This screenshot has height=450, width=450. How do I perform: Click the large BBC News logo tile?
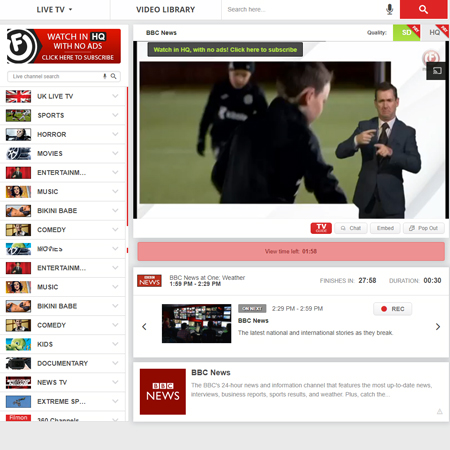(163, 392)
